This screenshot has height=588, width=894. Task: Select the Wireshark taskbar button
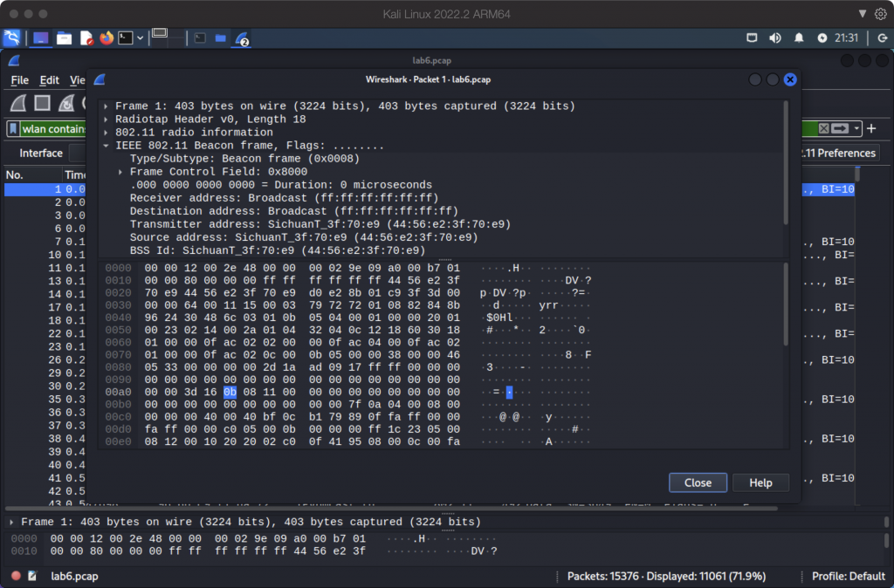pos(242,38)
